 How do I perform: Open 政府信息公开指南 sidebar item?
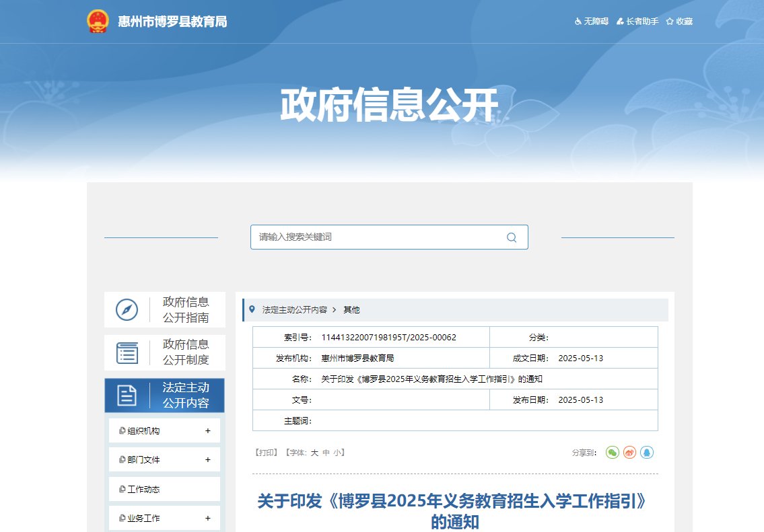pyautogui.click(x=165, y=309)
